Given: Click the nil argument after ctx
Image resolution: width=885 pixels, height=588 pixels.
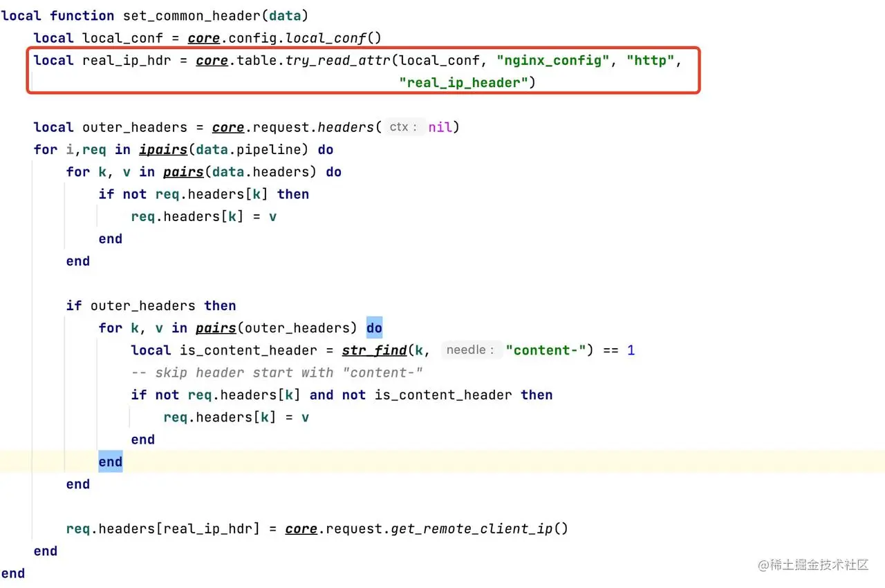Looking at the screenshot, I should (440, 127).
